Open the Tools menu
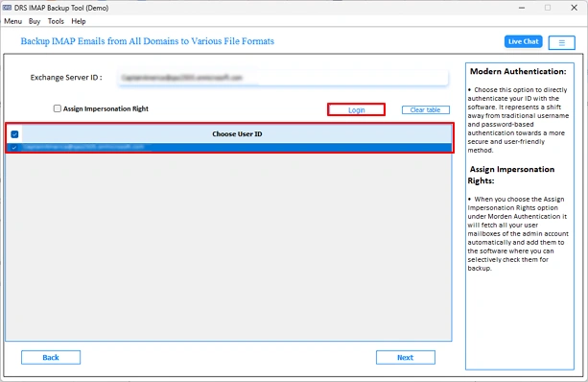Screen dimensions: 588x382 [x=56, y=21]
